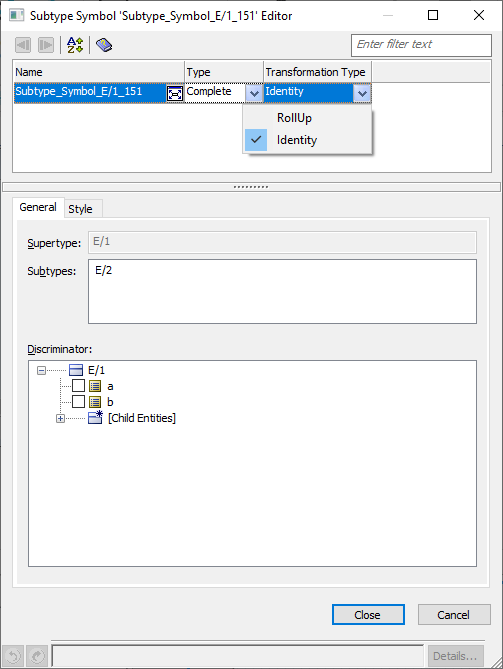Screen dimensions: 503x669
Task: Click the next item arrow icon
Action: click(x=46, y=45)
